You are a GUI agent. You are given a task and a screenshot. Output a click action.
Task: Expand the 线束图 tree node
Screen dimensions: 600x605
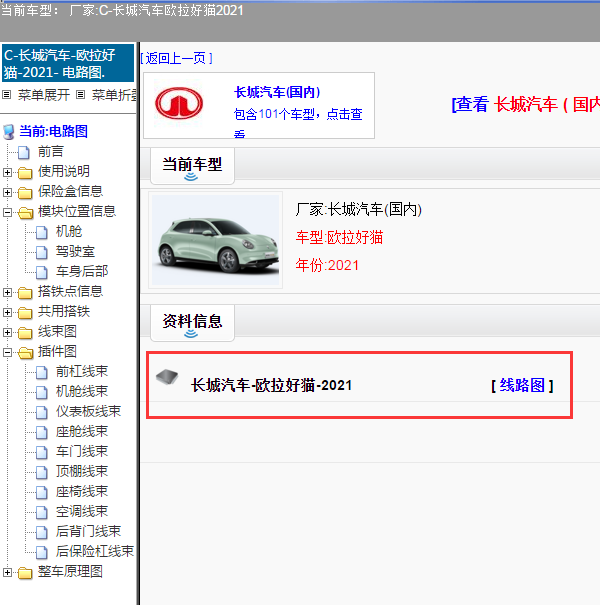[x=7, y=332]
